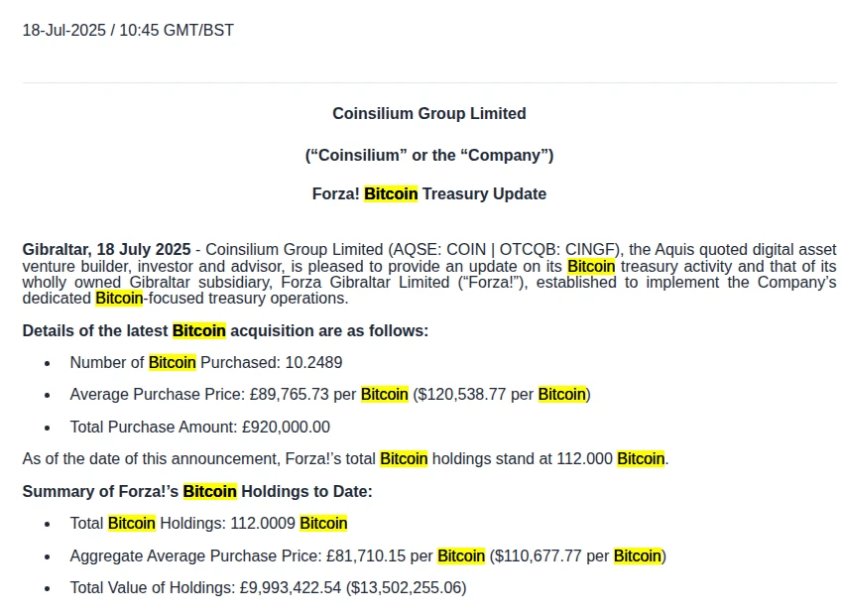The height and width of the screenshot is (616, 843).
Task: Click the Details of the latest acquisition heading
Action: point(225,330)
